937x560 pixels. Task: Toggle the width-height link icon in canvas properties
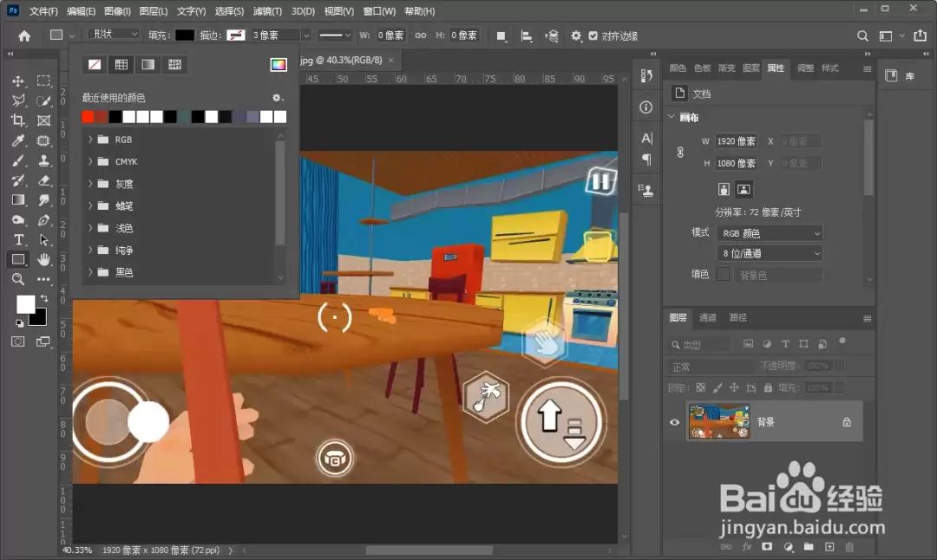point(680,153)
